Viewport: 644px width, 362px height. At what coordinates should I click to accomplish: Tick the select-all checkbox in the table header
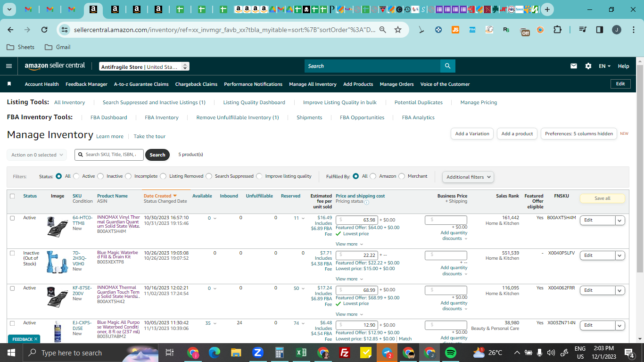tap(12, 196)
